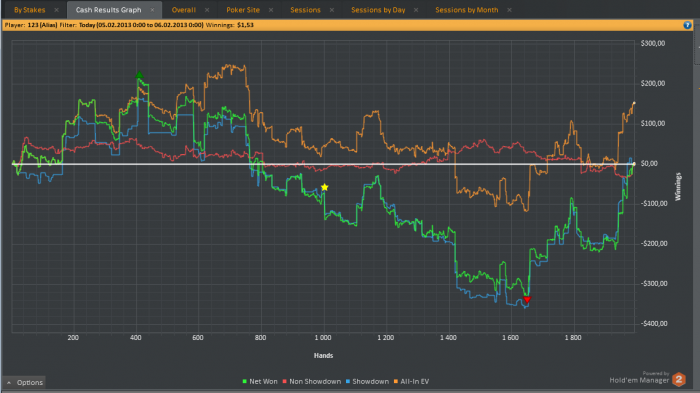Click the green up-triangle peak marker
This screenshot has height=393, width=700.
pyautogui.click(x=139, y=75)
